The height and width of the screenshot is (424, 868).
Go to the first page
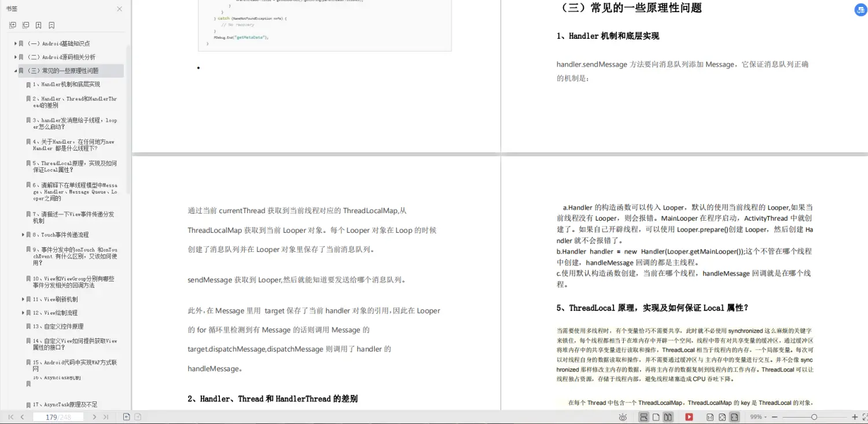point(10,417)
